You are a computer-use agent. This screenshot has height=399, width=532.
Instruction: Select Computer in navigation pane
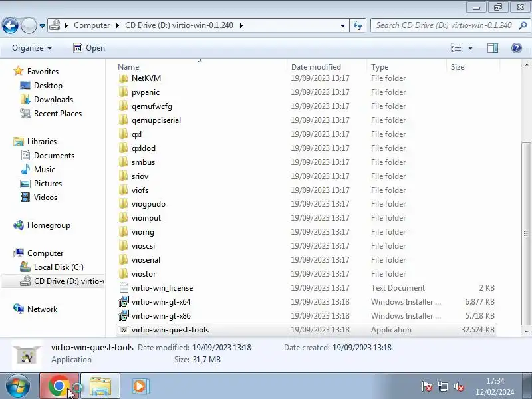tap(45, 253)
